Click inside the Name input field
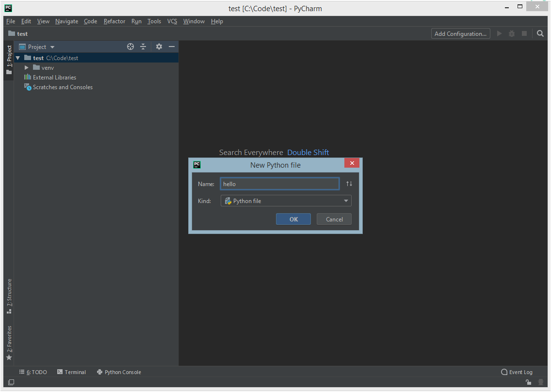Image resolution: width=551 pixels, height=392 pixels. point(279,184)
